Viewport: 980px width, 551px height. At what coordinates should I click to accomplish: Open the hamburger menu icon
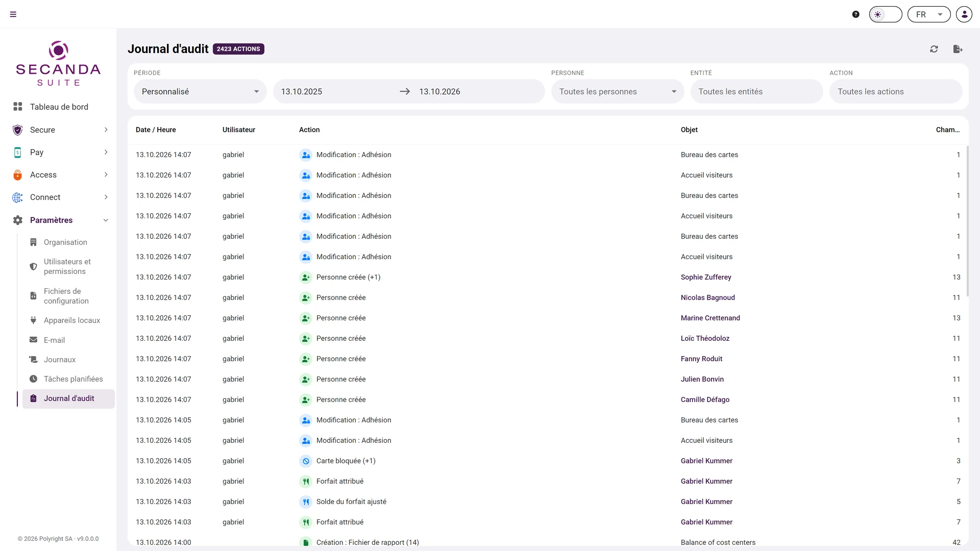click(13, 14)
